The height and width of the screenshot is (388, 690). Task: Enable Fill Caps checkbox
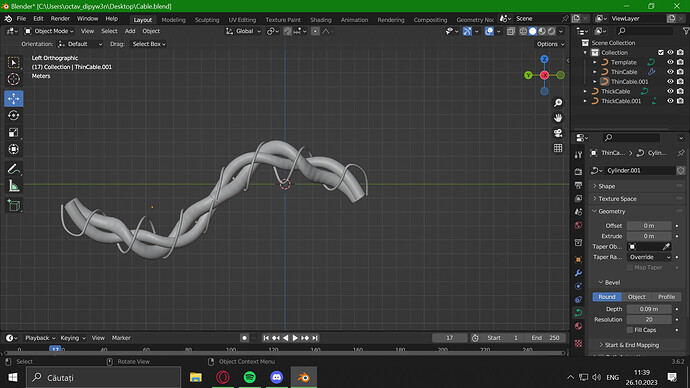[630, 330]
